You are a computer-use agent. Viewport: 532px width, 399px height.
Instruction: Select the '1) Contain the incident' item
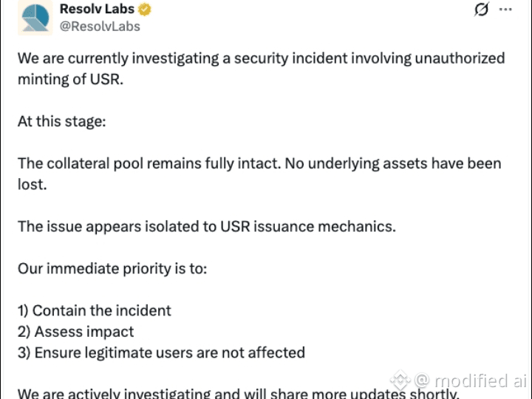coord(95,311)
